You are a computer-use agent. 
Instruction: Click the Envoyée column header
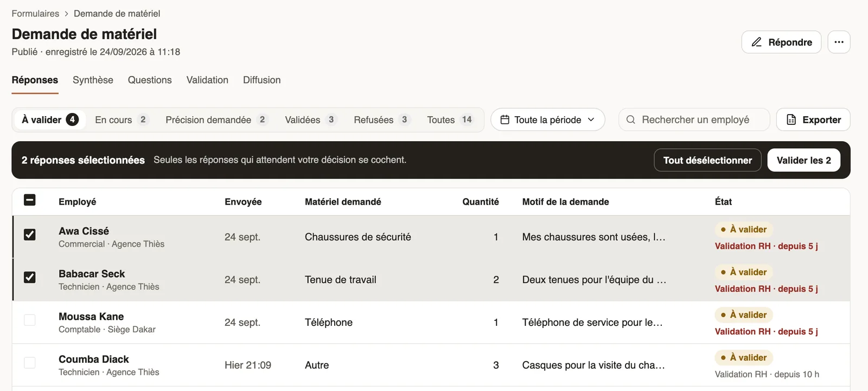coord(243,201)
